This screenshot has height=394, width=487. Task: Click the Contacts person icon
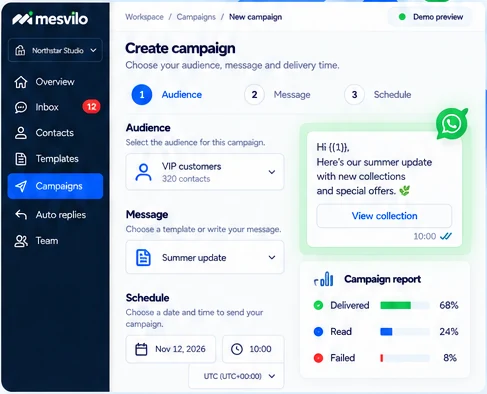pyautogui.click(x=21, y=133)
